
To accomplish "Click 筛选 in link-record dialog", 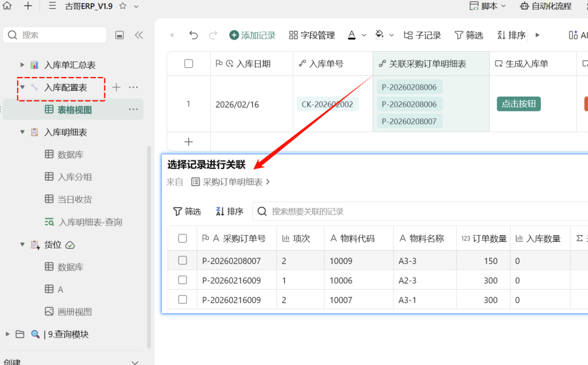I will click(x=187, y=212).
